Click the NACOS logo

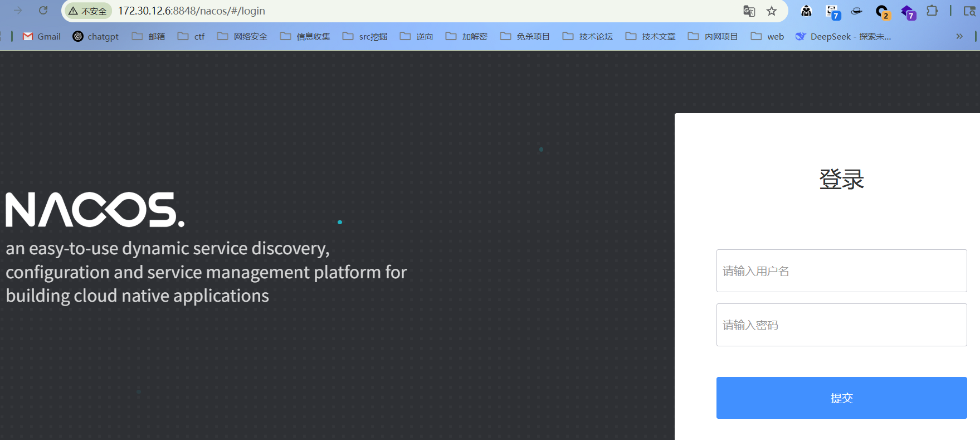[95, 210]
